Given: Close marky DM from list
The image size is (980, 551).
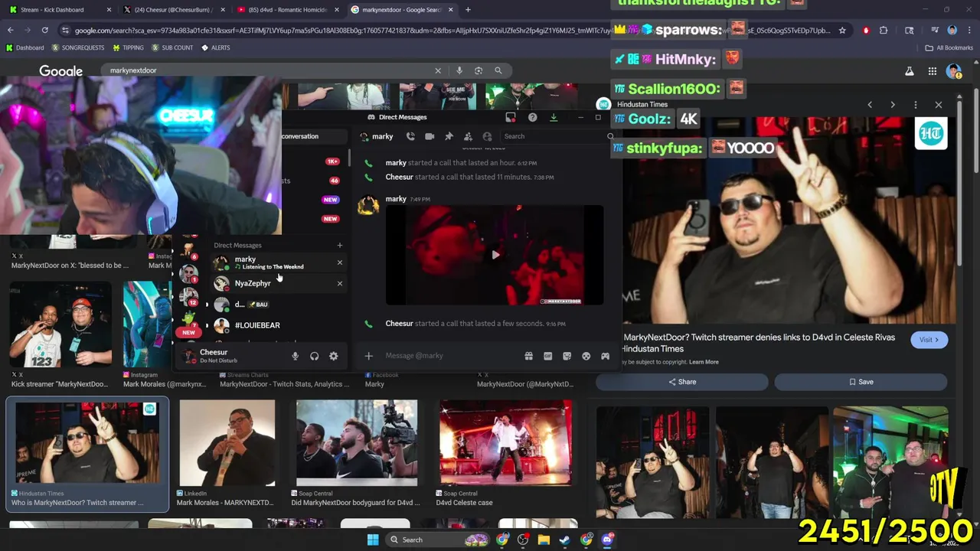Looking at the screenshot, I should tap(339, 262).
